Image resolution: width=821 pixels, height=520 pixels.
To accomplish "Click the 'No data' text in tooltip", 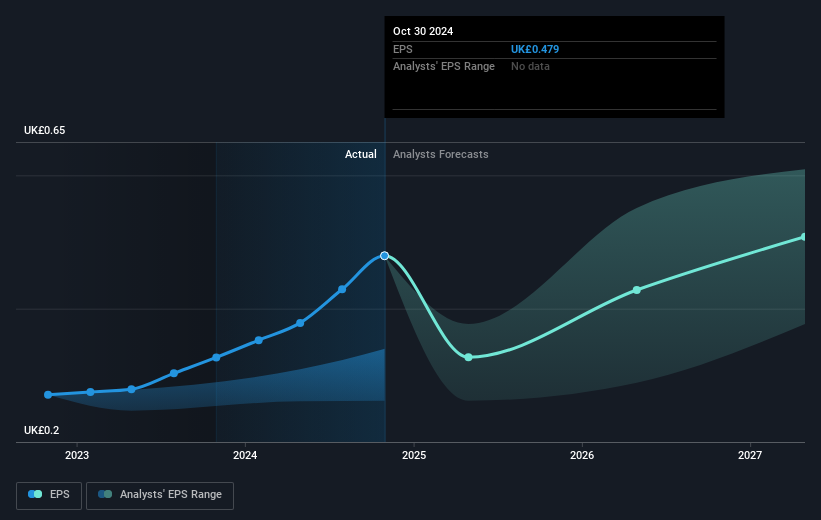I will 530,67.
